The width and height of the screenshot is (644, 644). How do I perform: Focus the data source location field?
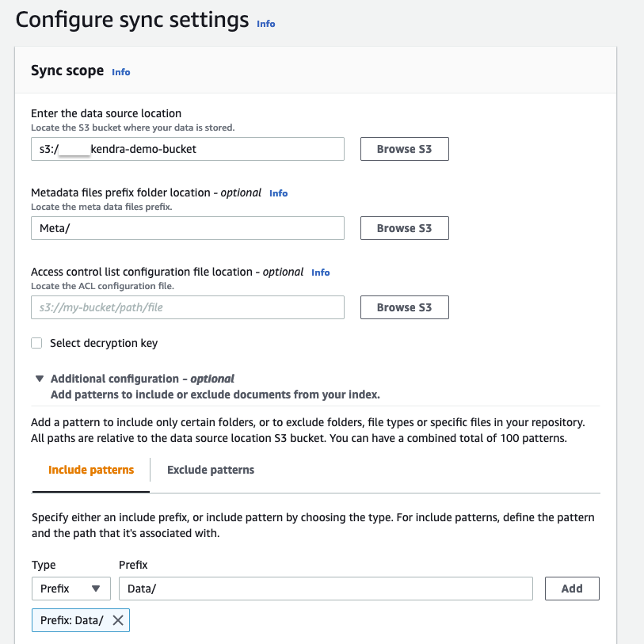188,149
